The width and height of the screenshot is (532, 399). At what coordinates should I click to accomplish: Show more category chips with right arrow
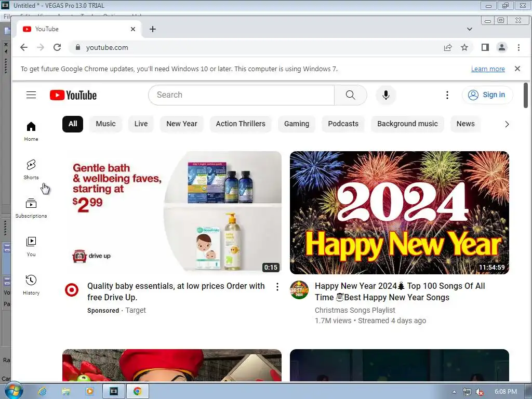507,124
